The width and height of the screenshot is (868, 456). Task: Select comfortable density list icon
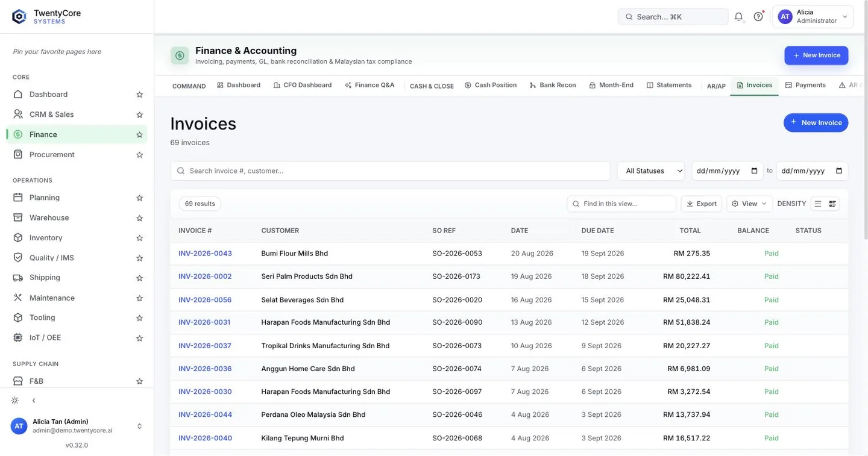tap(818, 204)
